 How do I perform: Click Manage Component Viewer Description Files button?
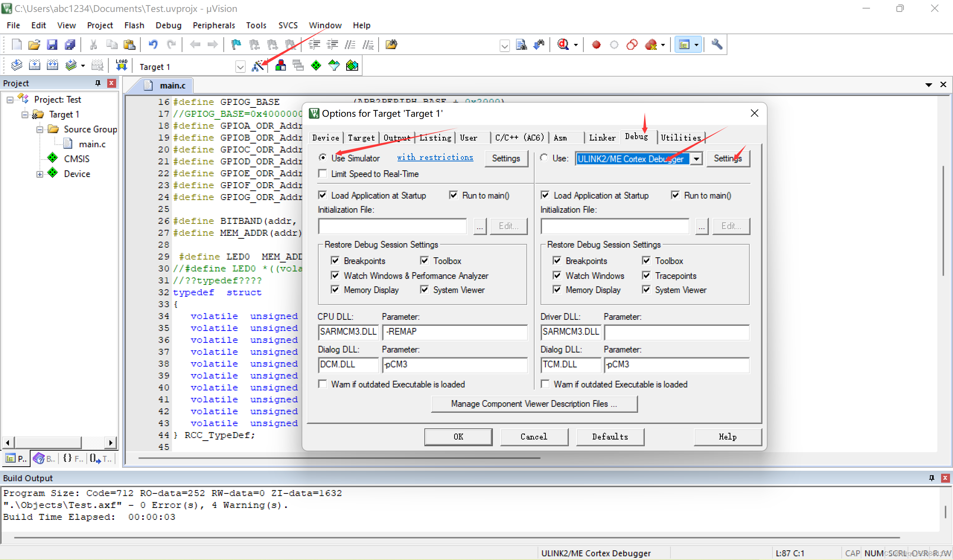(x=533, y=403)
